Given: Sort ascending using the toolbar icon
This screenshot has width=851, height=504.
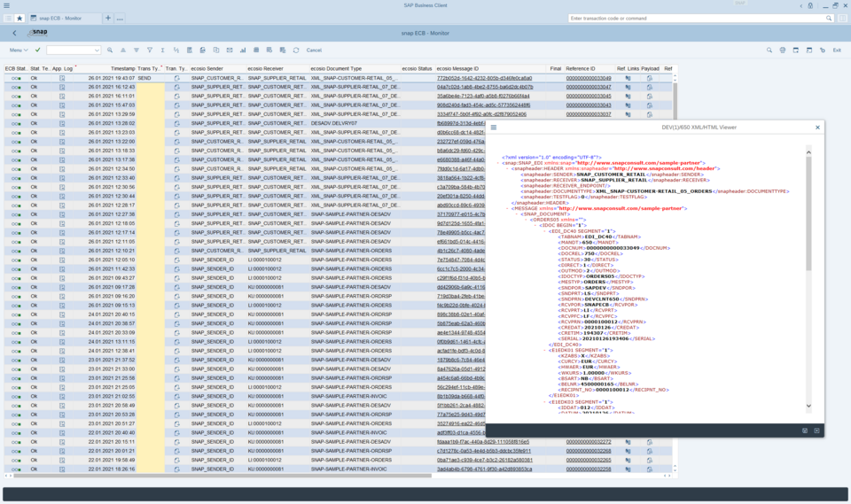Looking at the screenshot, I should [x=123, y=50].
